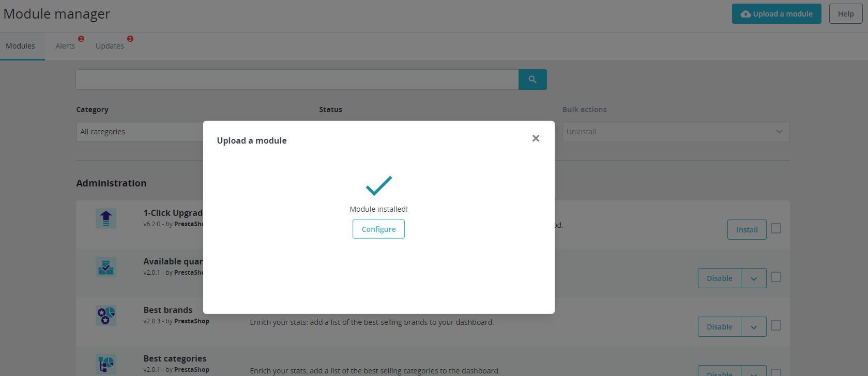
Task: Click the Module installed! message text
Action: click(379, 209)
